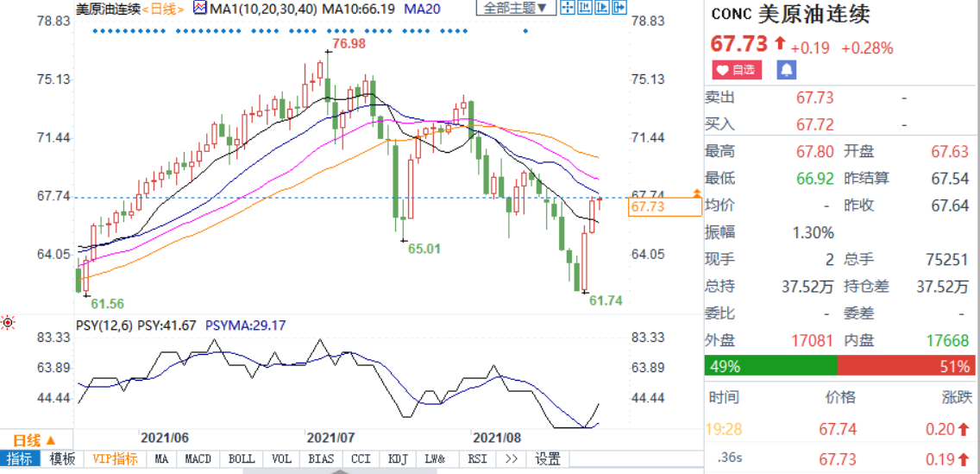
Task: Click the VIP指标 button
Action: point(115,459)
